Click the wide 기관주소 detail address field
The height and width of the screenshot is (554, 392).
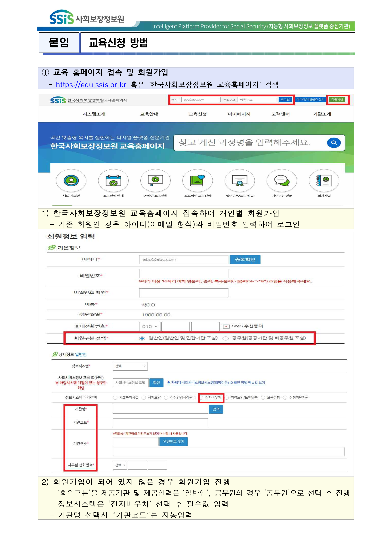(229, 451)
